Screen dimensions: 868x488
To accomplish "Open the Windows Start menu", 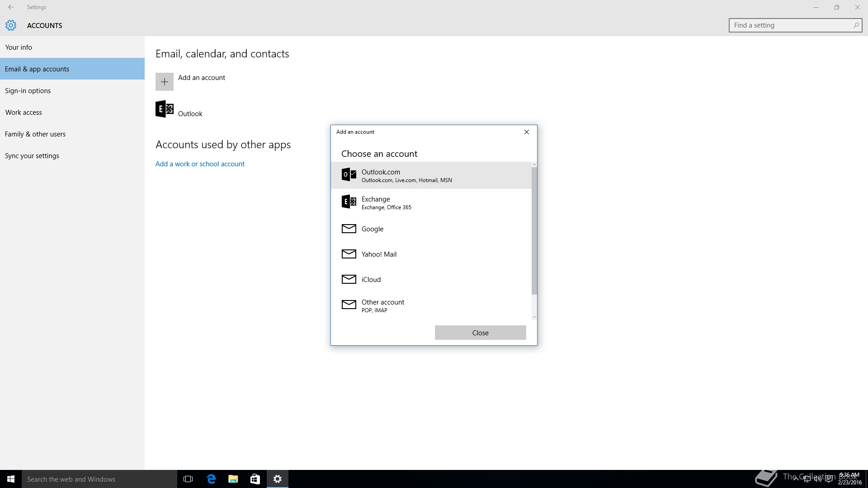I will (11, 479).
